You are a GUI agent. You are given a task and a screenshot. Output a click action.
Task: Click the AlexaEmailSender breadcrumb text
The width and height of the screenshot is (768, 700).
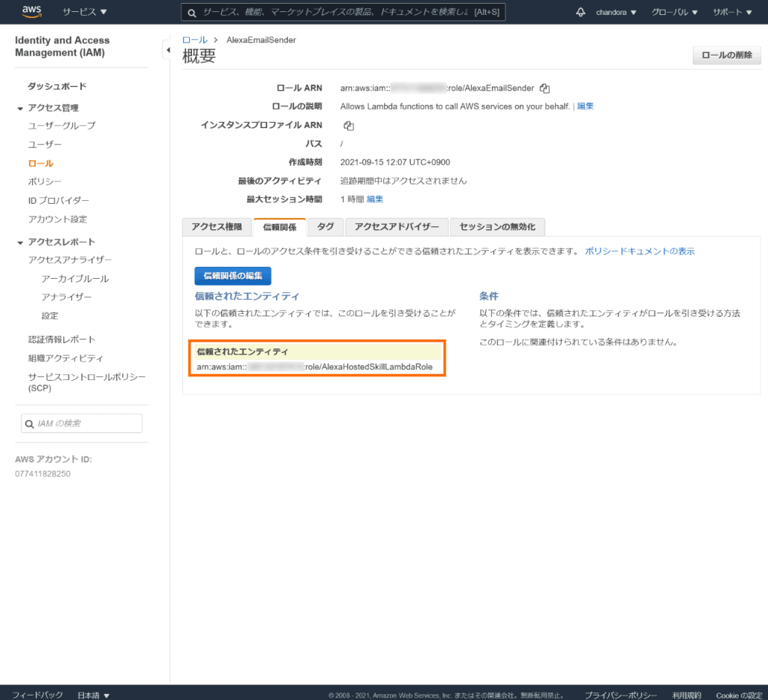(261, 40)
